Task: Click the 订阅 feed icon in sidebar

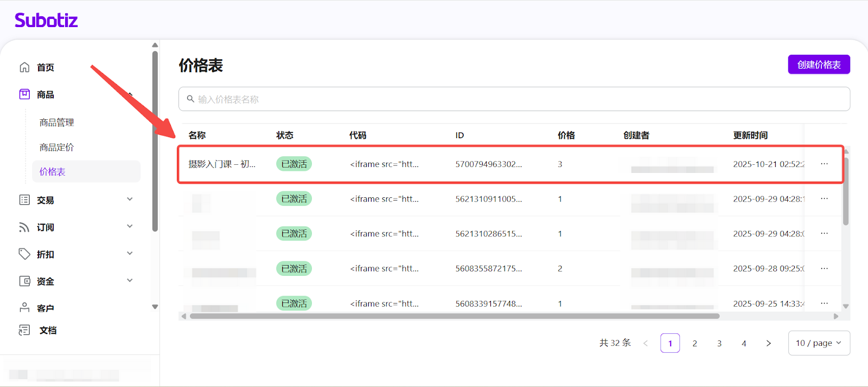Action: point(24,227)
